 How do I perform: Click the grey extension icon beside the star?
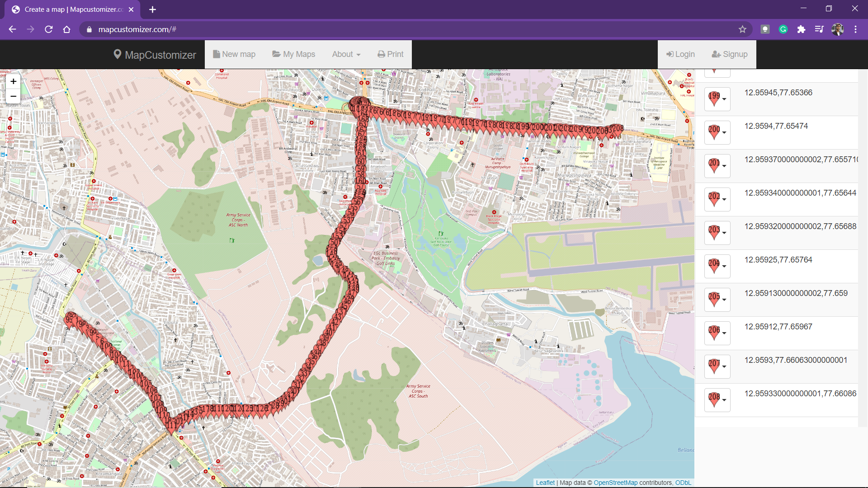[765, 29]
